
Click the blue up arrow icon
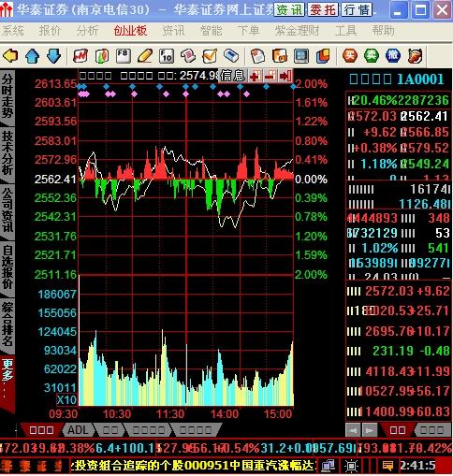pos(32,56)
